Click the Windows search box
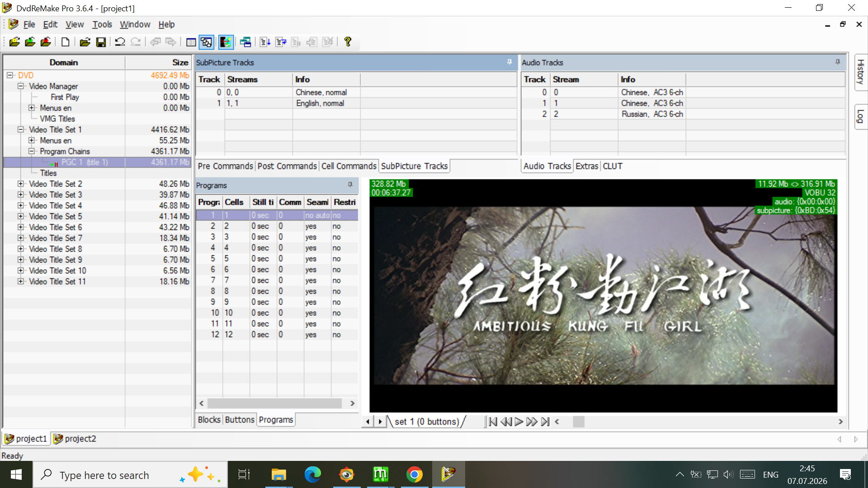The image size is (868, 488). coord(130,474)
